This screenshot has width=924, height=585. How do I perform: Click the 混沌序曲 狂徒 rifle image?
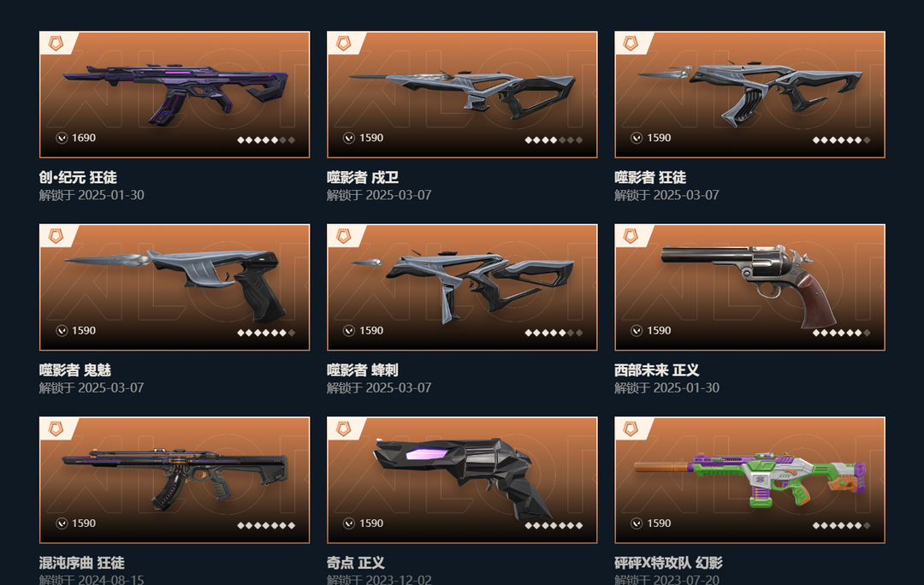click(175, 480)
